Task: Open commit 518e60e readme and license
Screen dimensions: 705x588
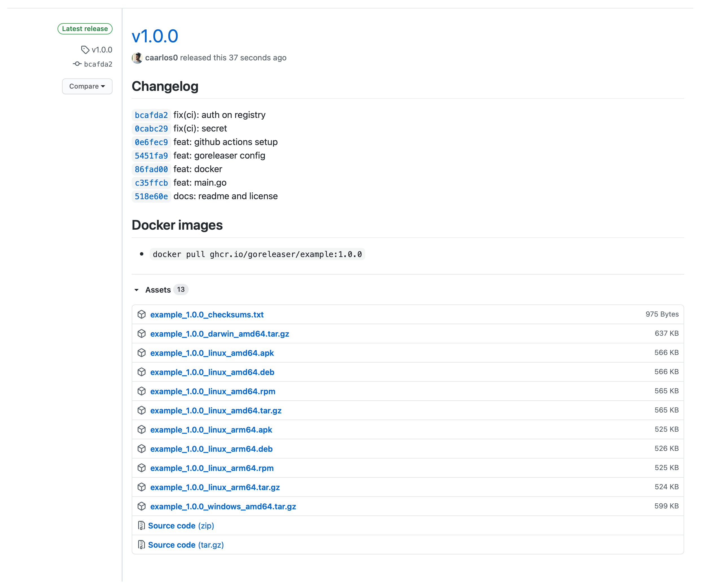Action: pos(151,196)
